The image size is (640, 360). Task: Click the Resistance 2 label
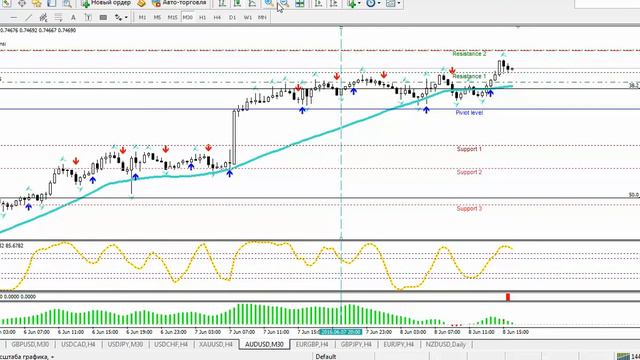coord(469,54)
